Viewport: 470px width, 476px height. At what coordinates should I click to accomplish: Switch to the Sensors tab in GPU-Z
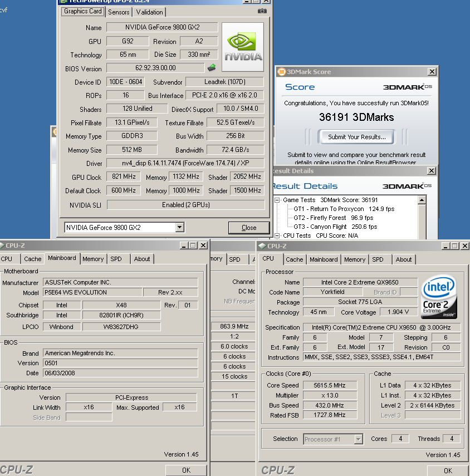[x=119, y=12]
